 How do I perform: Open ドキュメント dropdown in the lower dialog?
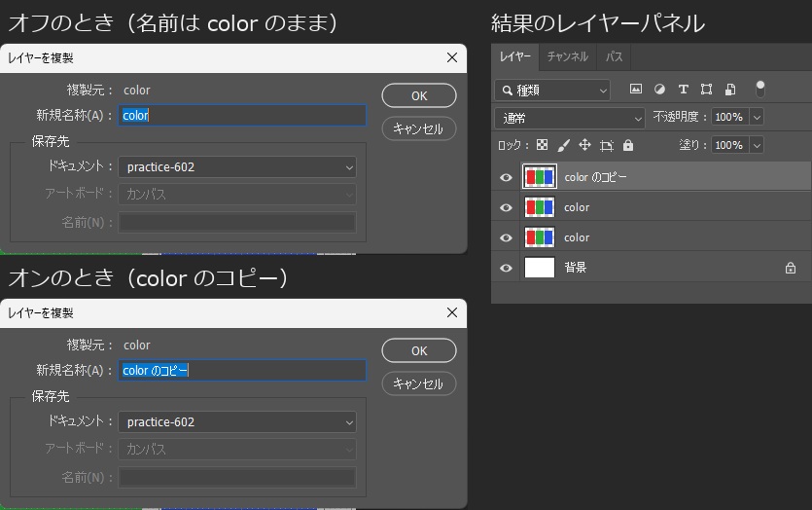pos(237,421)
